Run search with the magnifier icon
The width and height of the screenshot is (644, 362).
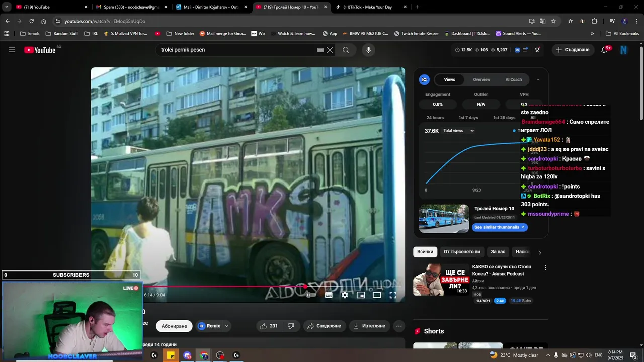pyautogui.click(x=346, y=50)
